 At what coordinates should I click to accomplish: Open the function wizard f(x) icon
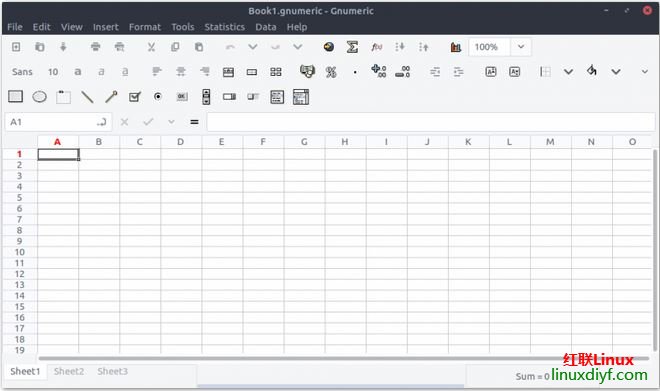pos(377,47)
